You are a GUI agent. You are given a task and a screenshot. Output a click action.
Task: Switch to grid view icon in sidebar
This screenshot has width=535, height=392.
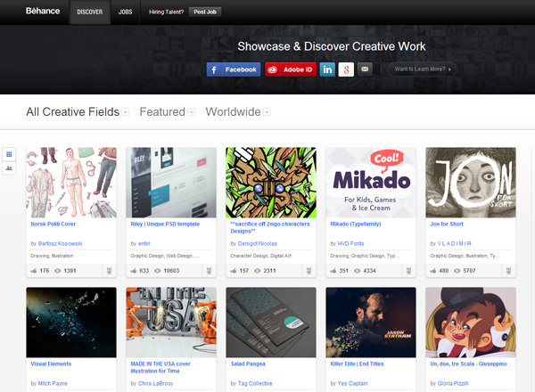(9, 154)
